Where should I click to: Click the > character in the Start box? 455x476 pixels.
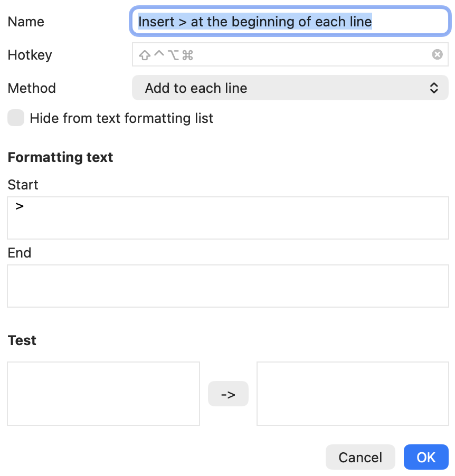[x=20, y=206]
